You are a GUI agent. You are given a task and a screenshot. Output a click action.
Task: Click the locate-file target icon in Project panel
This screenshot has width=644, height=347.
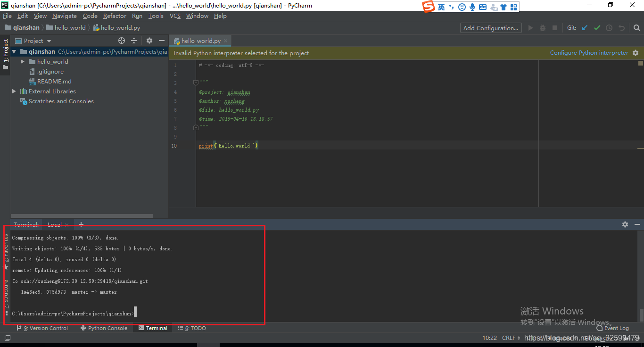tap(122, 41)
